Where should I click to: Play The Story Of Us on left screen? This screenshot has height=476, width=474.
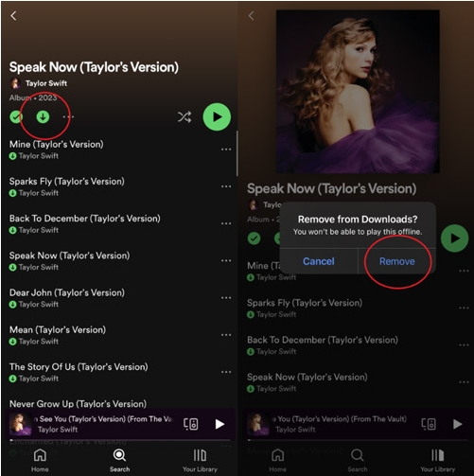(x=79, y=367)
